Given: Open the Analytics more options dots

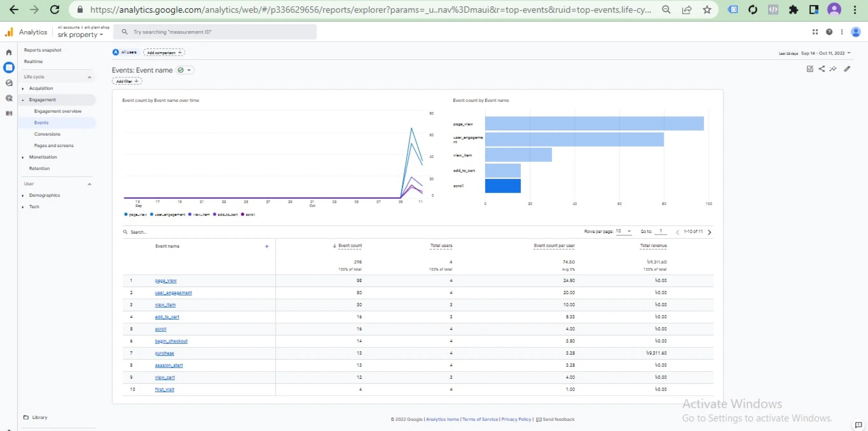Looking at the screenshot, I should click(842, 32).
